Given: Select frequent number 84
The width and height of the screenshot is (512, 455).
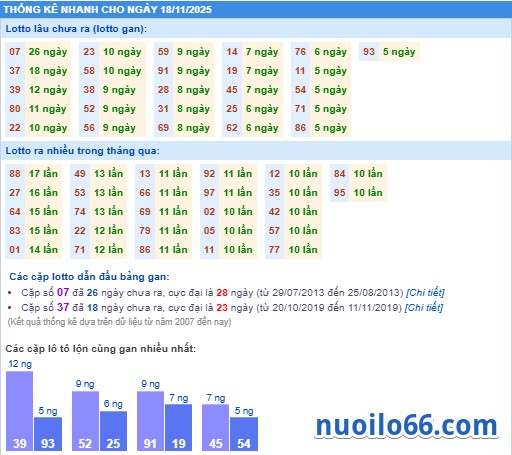Looking at the screenshot, I should [x=339, y=173].
